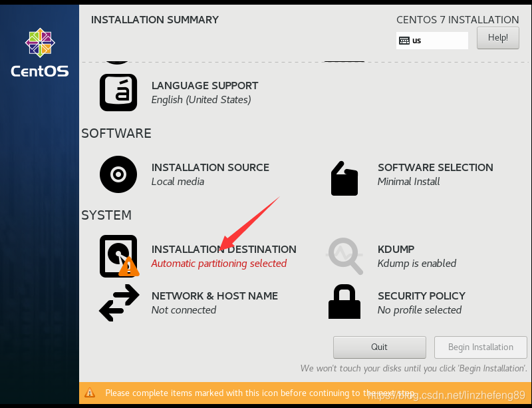Click the CentOS logo
Screen dimensions: 532x408
click(40, 53)
